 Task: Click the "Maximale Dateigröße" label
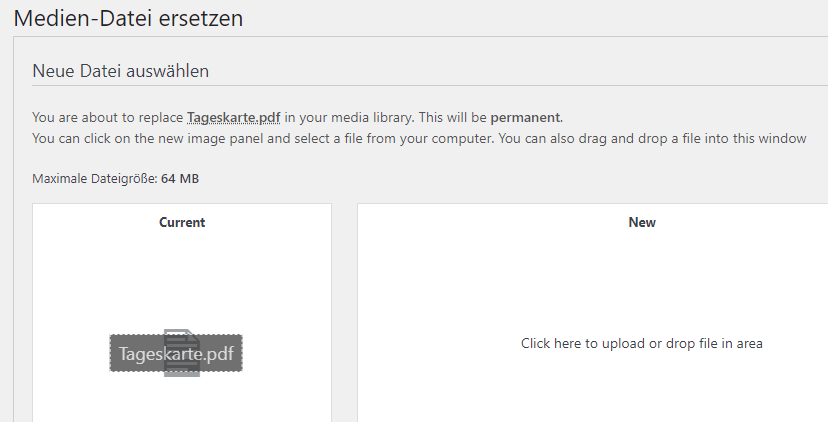[x=94, y=179]
